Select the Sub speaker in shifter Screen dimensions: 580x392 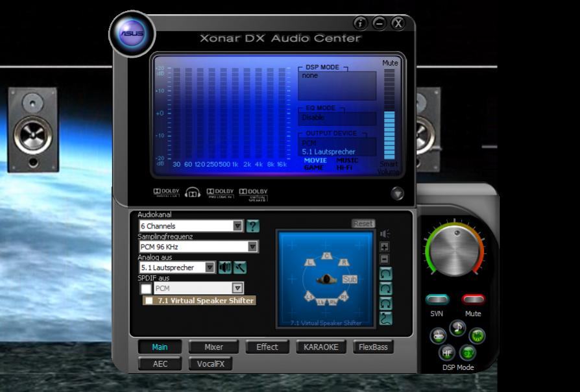350,279
